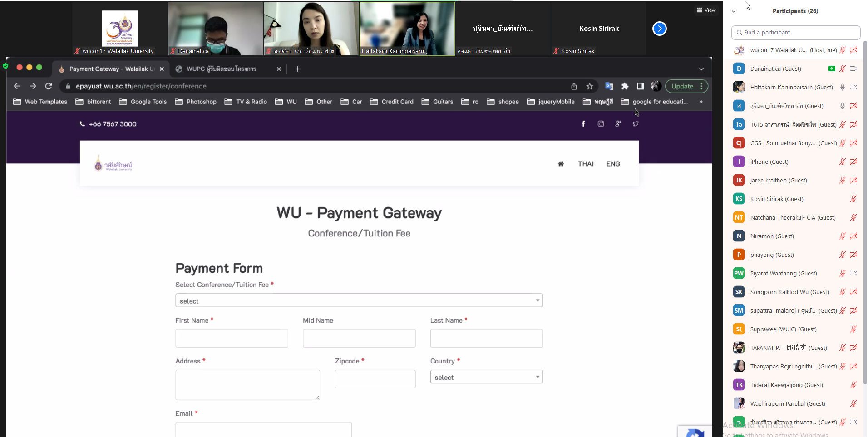Collapse the Participants panel chevron
The image size is (868, 437).
[734, 11]
